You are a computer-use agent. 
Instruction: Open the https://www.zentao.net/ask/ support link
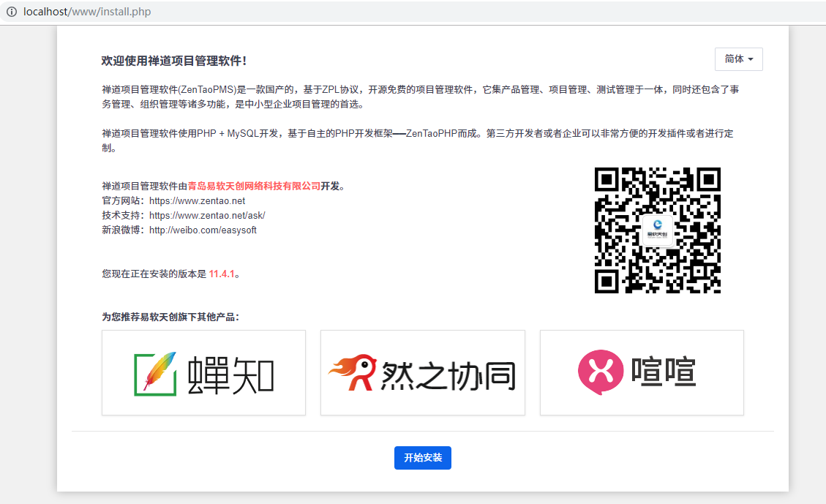point(207,215)
